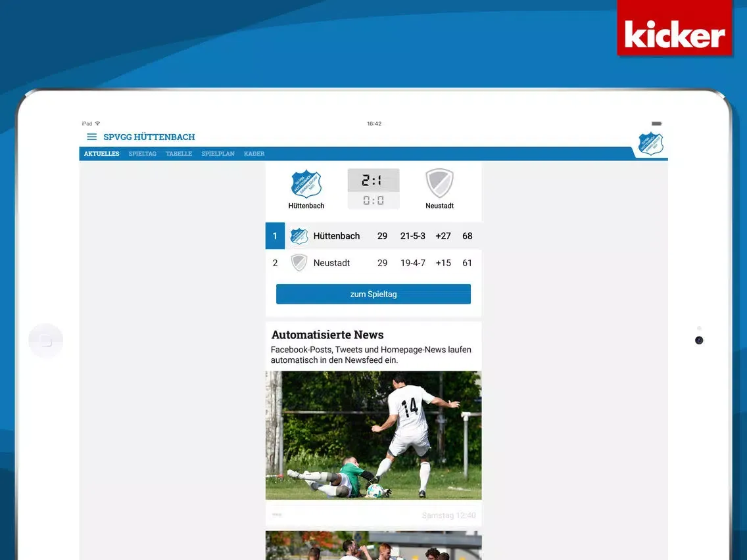Select the Neustadt table row name
747x560 pixels.
(x=331, y=263)
